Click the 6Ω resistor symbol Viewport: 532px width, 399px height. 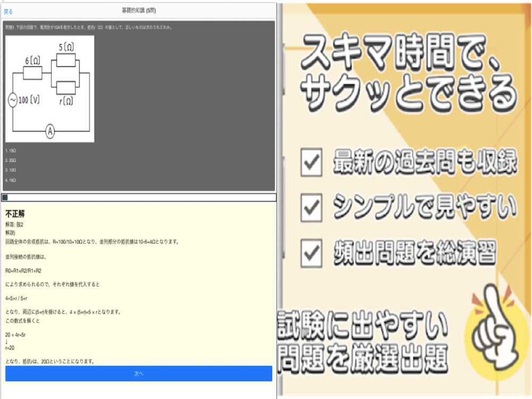32,73
